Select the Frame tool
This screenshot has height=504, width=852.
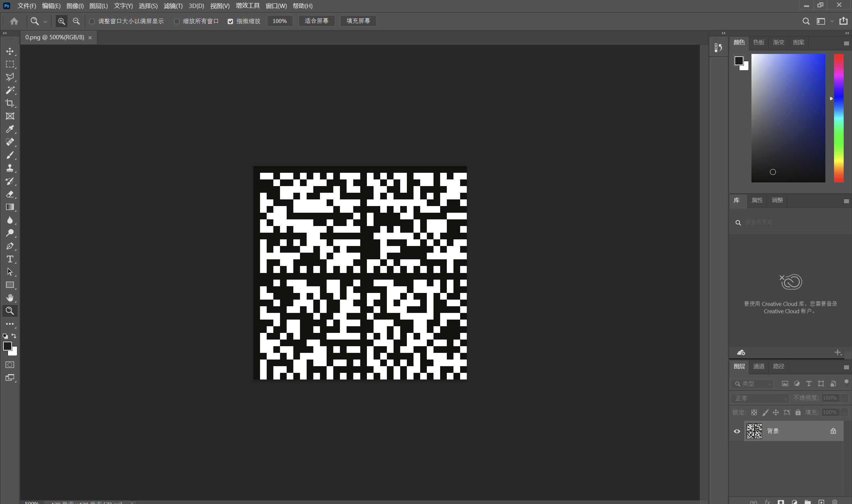click(10, 116)
